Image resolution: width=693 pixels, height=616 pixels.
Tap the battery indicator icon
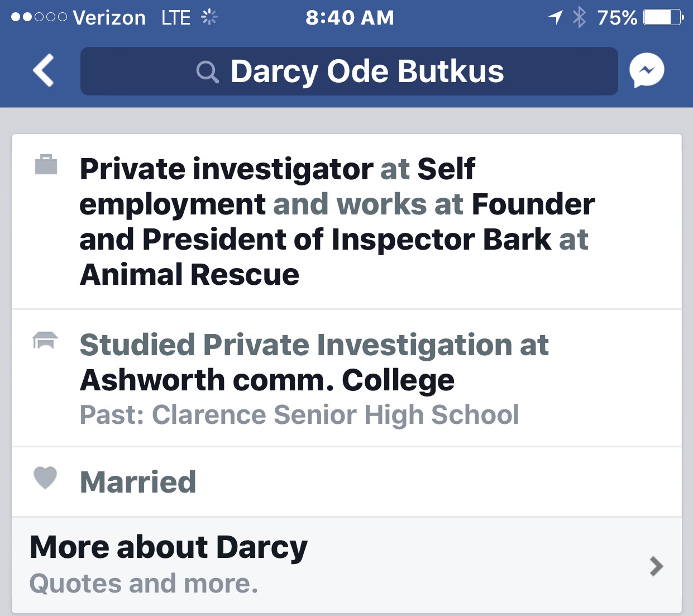pos(663,17)
